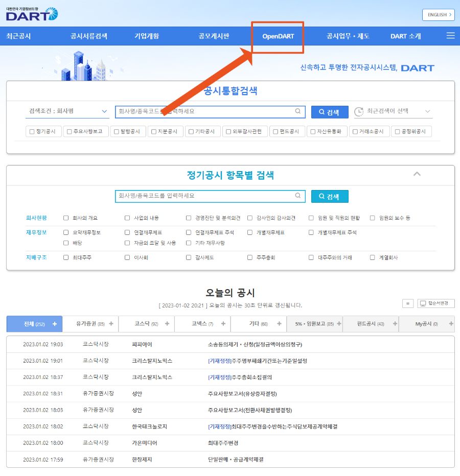Select the 펀드공시 (43) tab
The height and width of the screenshot is (476, 460).
[371, 324]
